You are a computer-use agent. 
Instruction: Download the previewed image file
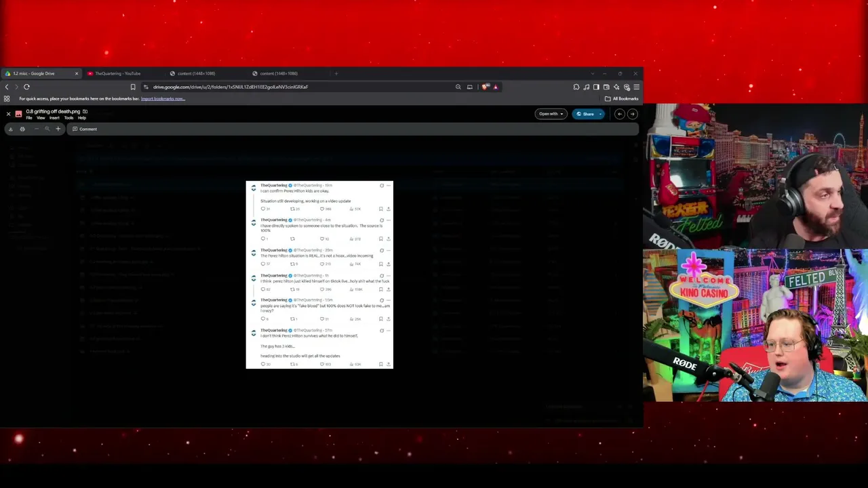pyautogui.click(x=10, y=129)
